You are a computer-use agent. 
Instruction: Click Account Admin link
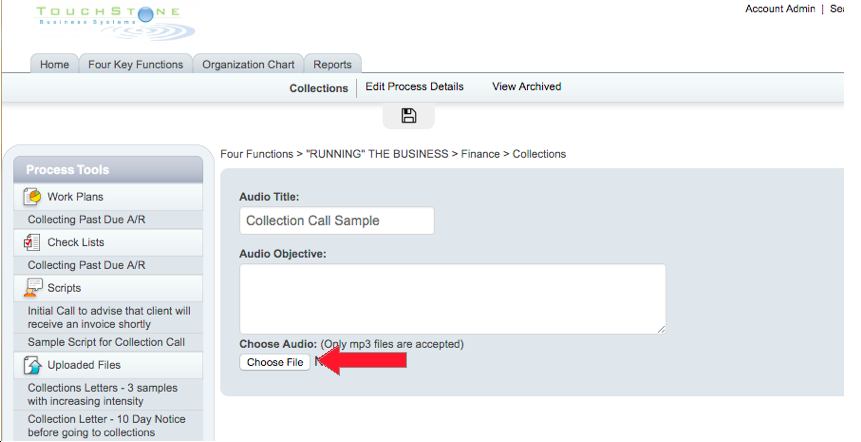780,9
